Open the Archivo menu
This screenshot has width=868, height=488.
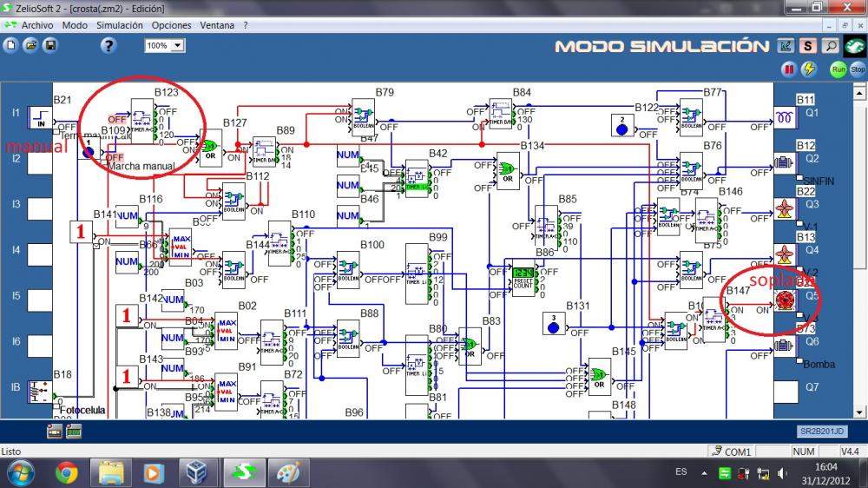37,25
